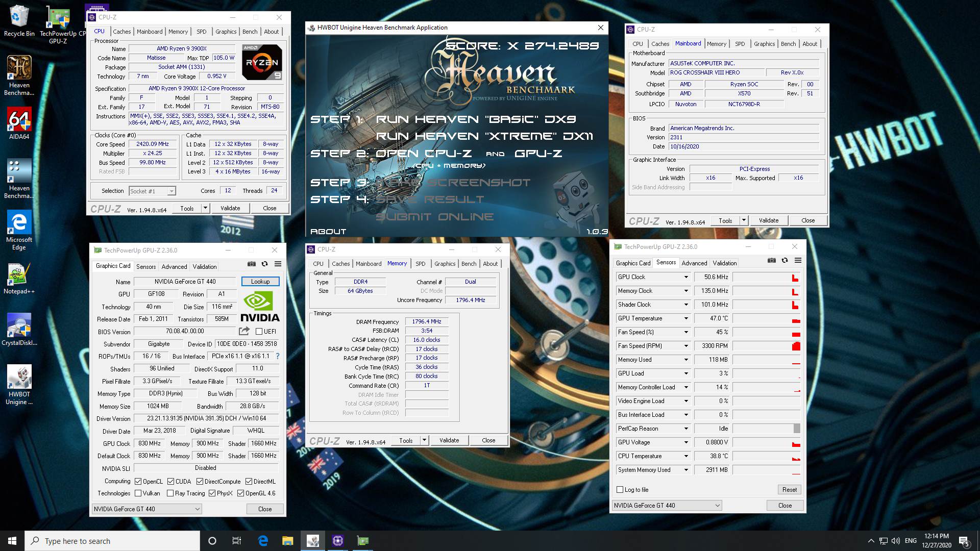Open Heaven Benchmark desktop icon with H logo
Screen dimensions: 980x551
click(x=19, y=75)
